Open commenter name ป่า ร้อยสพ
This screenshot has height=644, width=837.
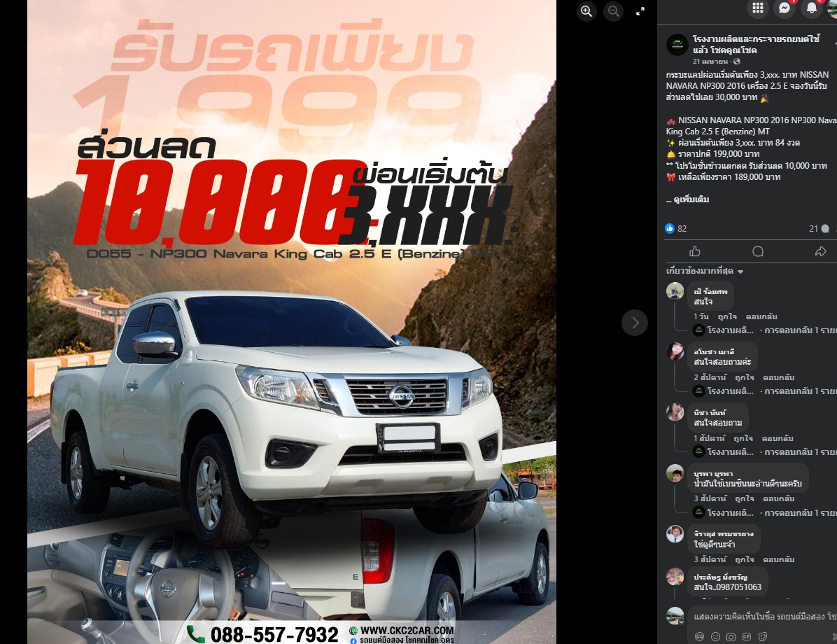710,292
